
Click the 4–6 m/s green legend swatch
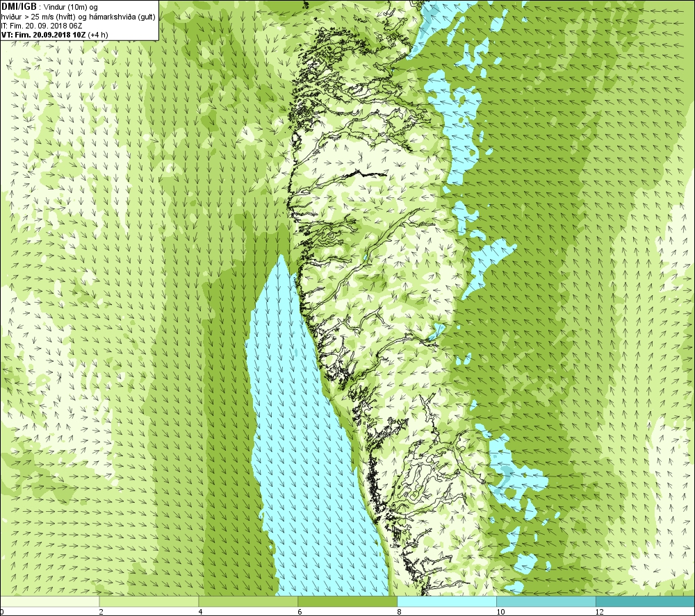tap(248, 601)
